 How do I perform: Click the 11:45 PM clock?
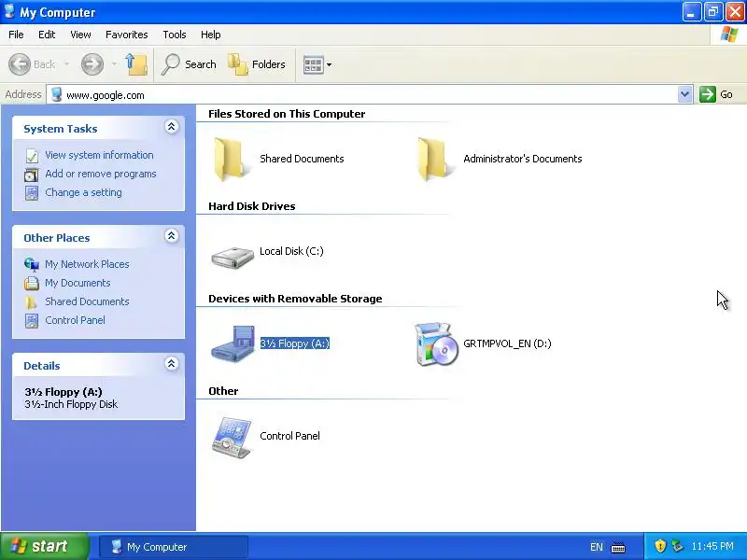(x=712, y=546)
